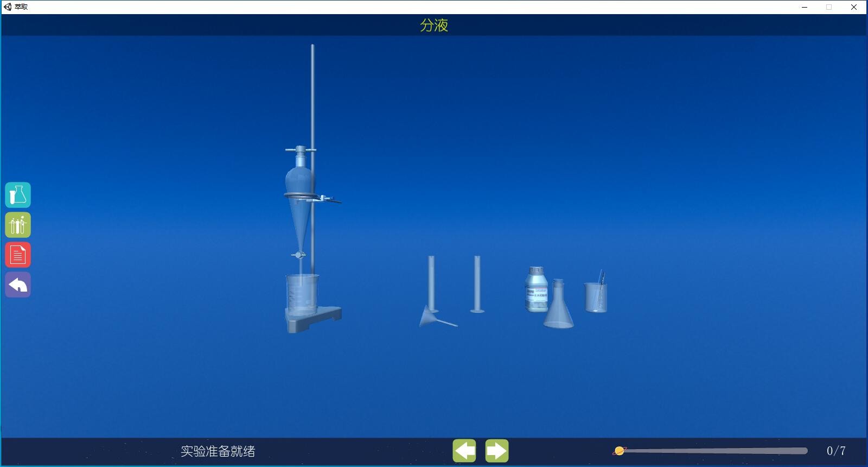Click the stopcock valve below the funnel
The height and width of the screenshot is (467, 868).
coord(298,255)
